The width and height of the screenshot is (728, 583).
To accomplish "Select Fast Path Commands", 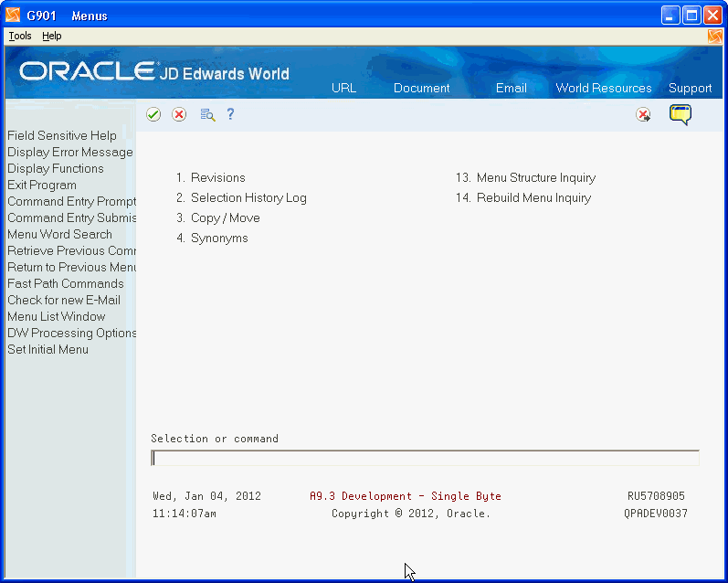I will point(66,283).
